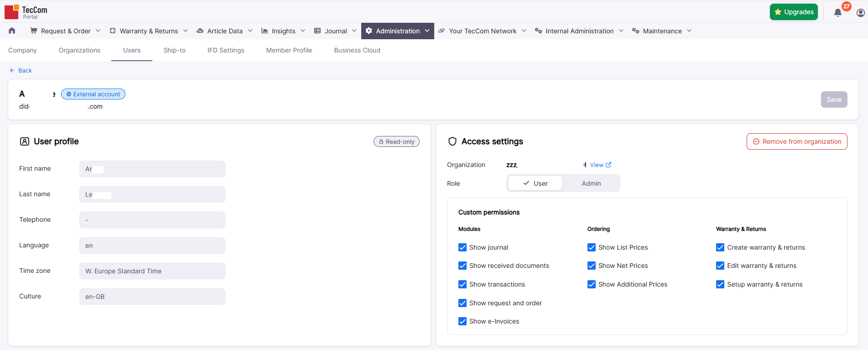The image size is (868, 350).
Task: Click the Administration gear icon
Action: tap(369, 31)
